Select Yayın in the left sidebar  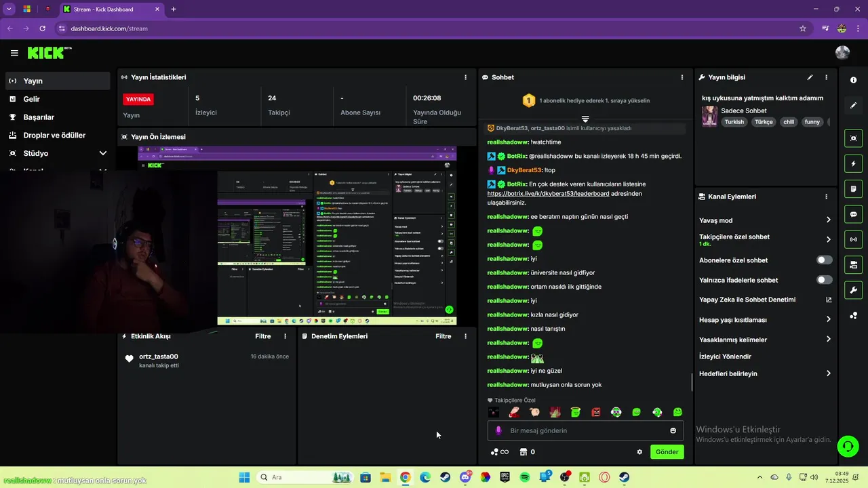[x=58, y=81]
